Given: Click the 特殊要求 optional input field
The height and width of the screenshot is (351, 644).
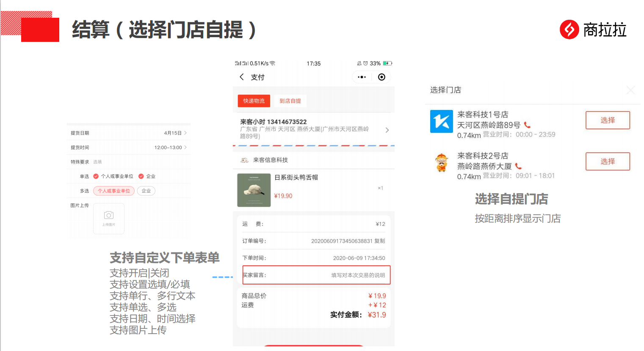Looking at the screenshot, I should tap(129, 162).
